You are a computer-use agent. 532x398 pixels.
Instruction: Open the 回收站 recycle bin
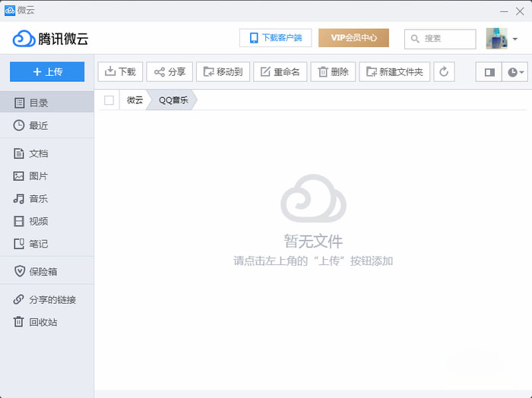47,322
